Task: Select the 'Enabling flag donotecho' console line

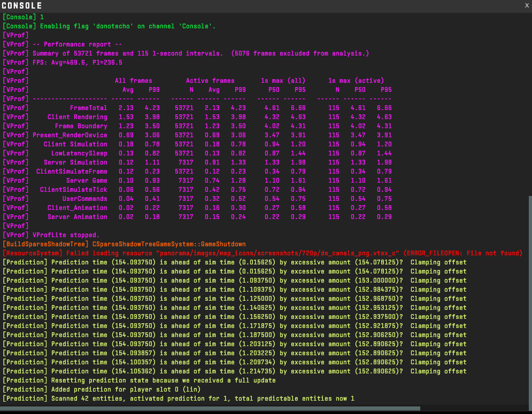Action: click(109, 26)
